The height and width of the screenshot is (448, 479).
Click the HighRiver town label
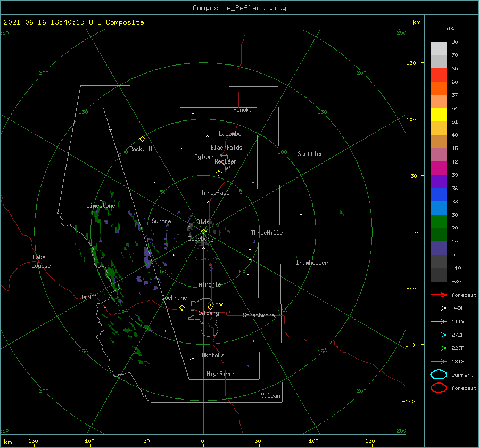tap(221, 374)
